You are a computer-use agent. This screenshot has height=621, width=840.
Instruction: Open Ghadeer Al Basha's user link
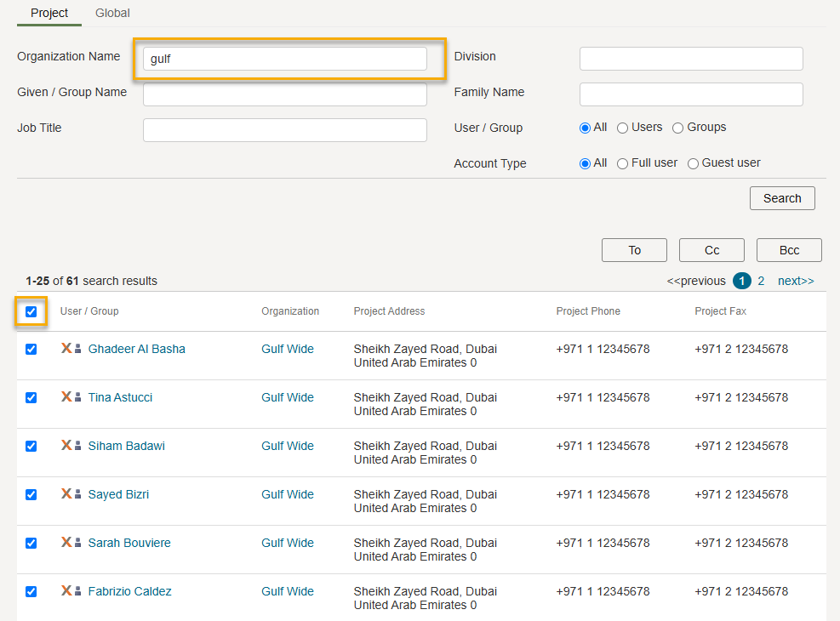(136, 349)
